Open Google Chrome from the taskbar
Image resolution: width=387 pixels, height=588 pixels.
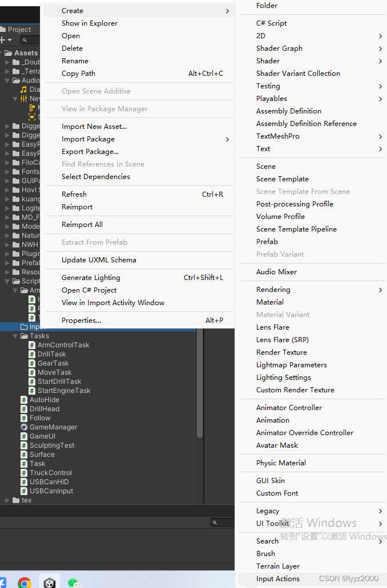pos(25,582)
